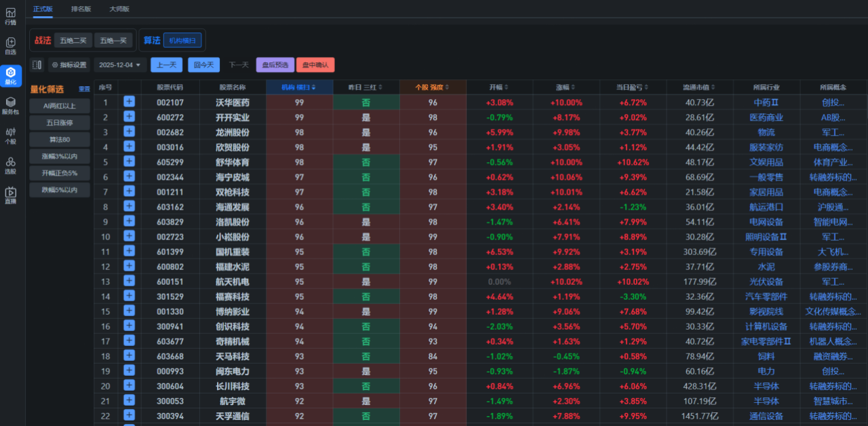
Task: Add 沃华医药 with its blue plus icon
Action: point(130,102)
